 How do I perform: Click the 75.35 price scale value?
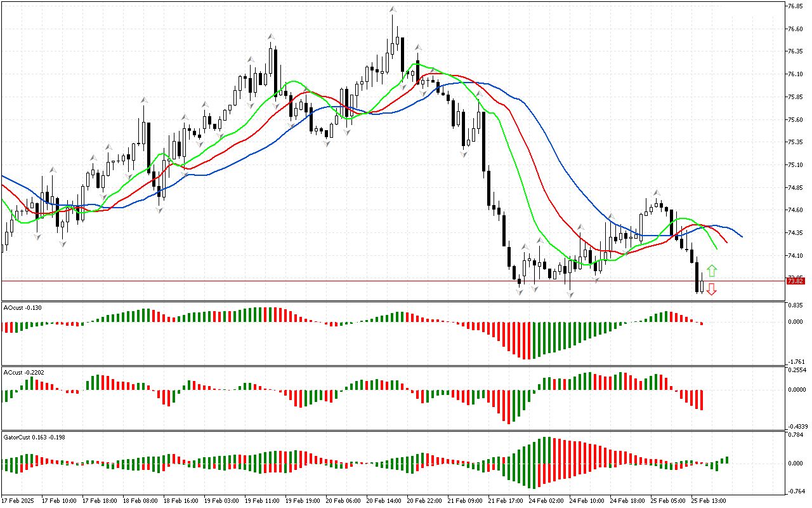(x=796, y=142)
